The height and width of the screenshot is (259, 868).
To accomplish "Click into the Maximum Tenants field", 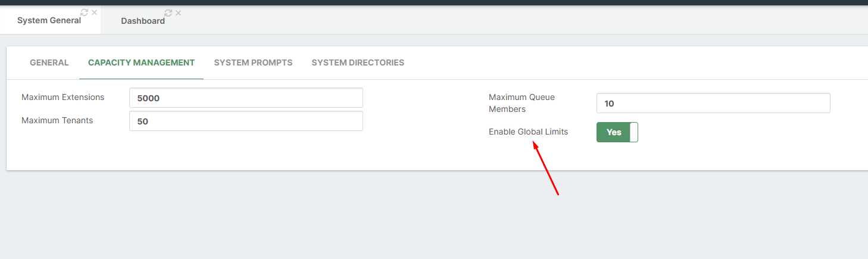I will [245, 121].
